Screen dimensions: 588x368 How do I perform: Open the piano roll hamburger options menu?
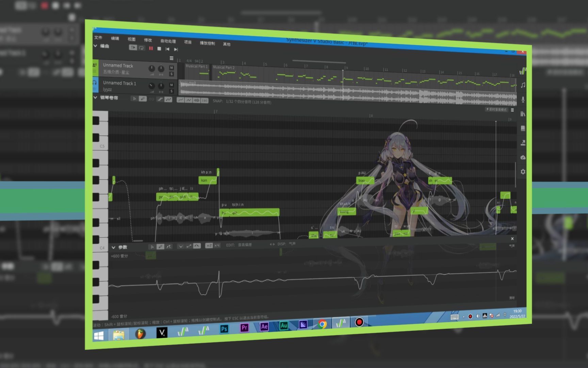coord(512,110)
